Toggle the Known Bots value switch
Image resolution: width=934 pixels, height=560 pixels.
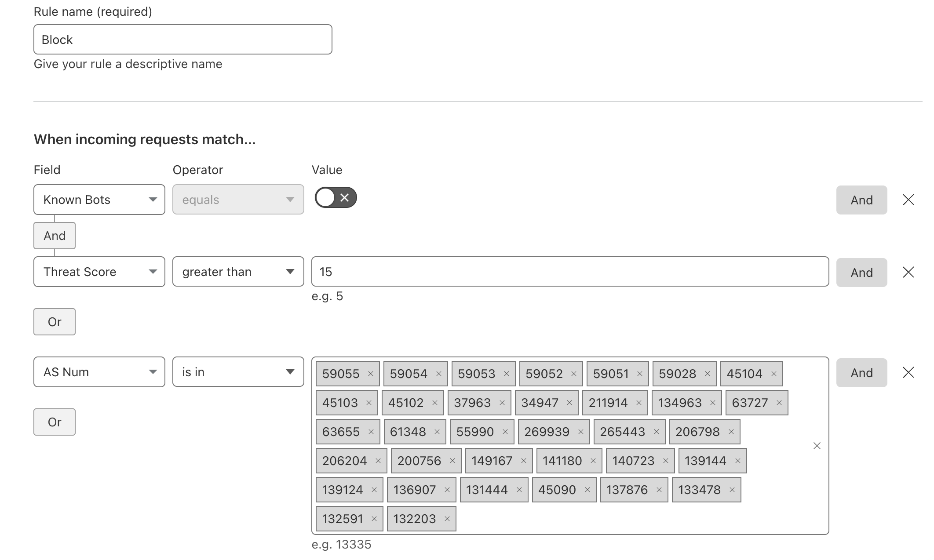point(336,198)
